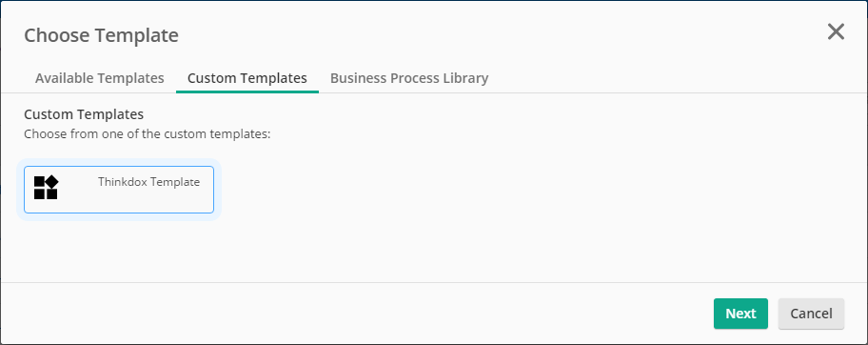This screenshot has width=868, height=345.
Task: Select the Custom Templates tab
Action: [247, 78]
